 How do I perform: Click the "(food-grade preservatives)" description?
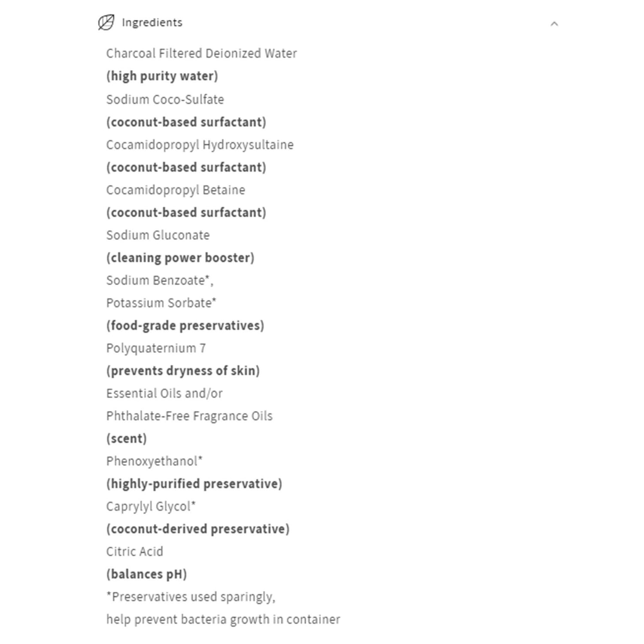pyautogui.click(x=185, y=325)
